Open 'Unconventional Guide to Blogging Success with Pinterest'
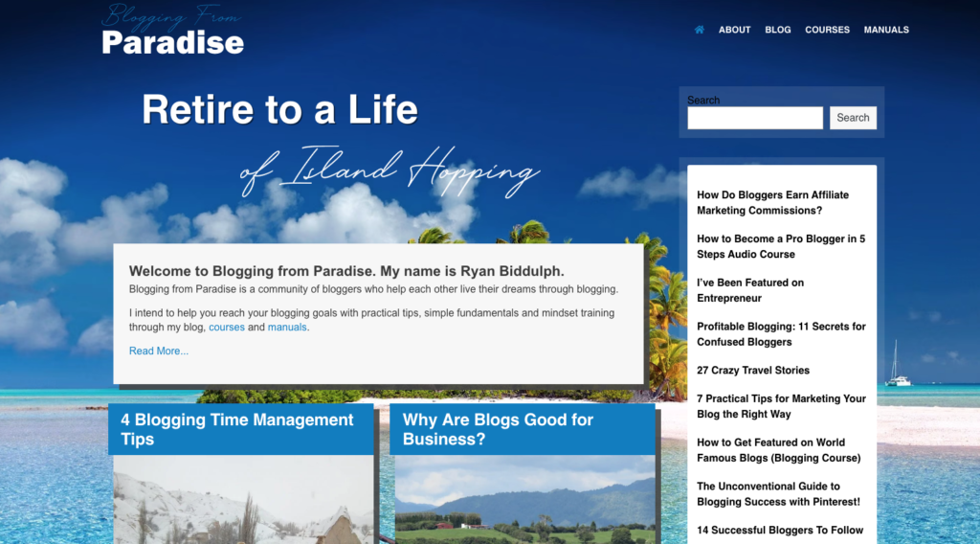980x544 pixels. 778,494
